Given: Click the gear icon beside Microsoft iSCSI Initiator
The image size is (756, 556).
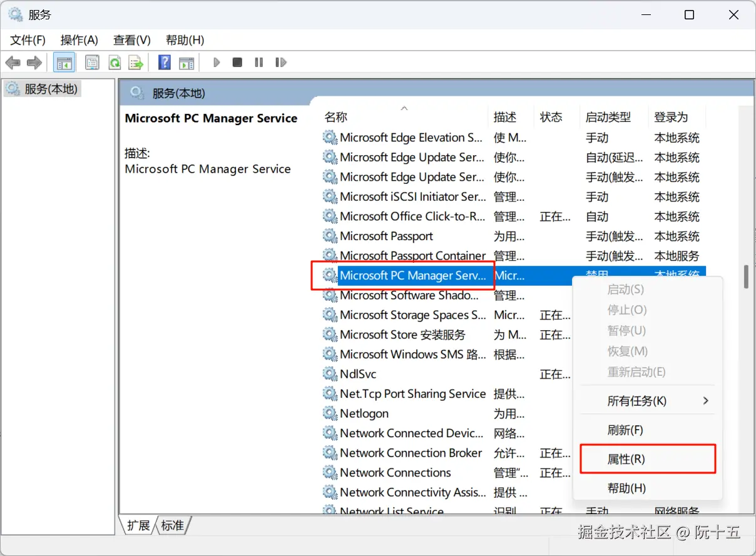Looking at the screenshot, I should coord(330,196).
